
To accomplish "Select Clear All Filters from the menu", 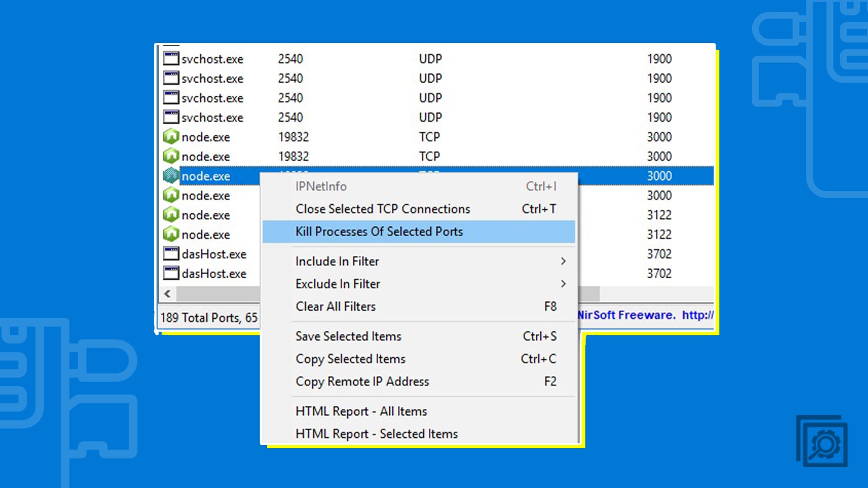I will (335, 306).
